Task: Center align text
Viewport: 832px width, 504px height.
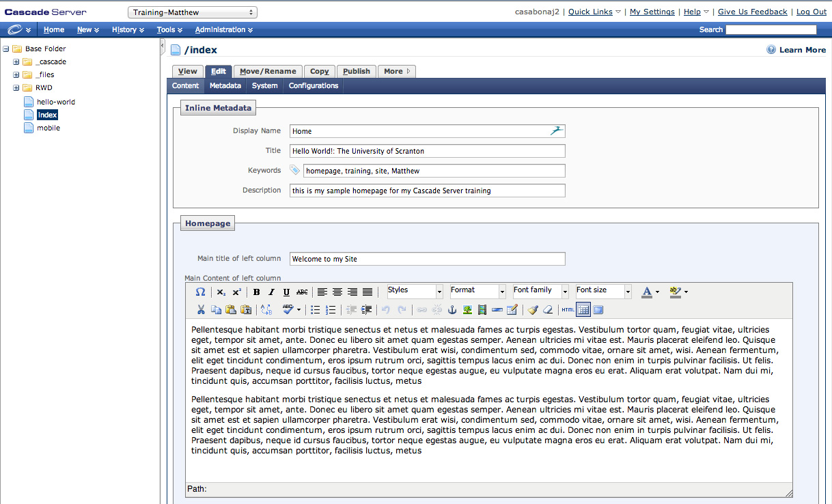Action: pos(337,292)
